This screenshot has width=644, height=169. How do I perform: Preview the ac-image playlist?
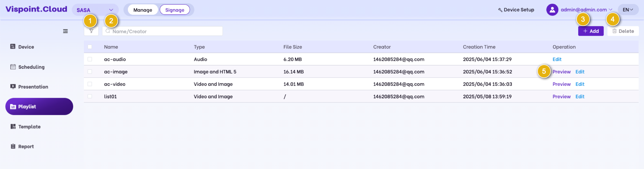(x=561, y=72)
